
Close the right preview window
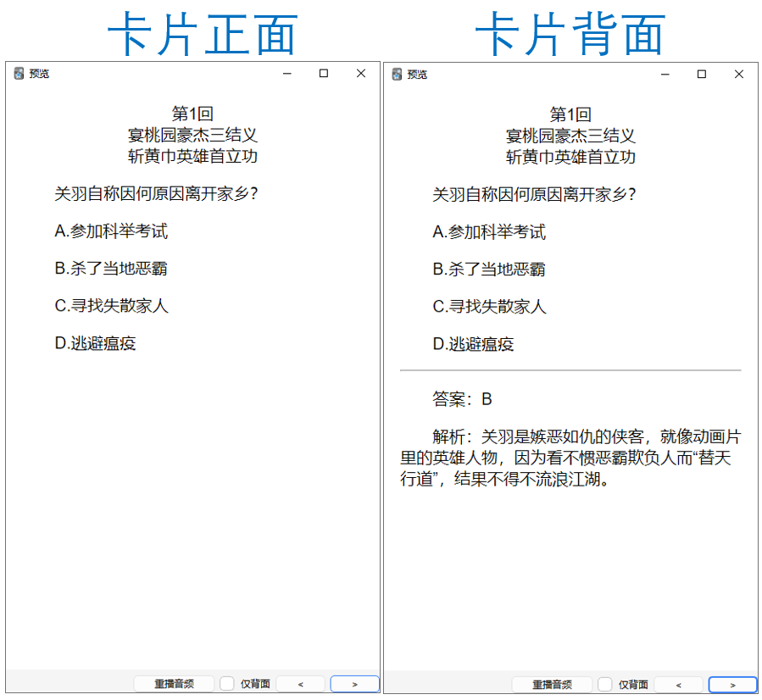(738, 75)
